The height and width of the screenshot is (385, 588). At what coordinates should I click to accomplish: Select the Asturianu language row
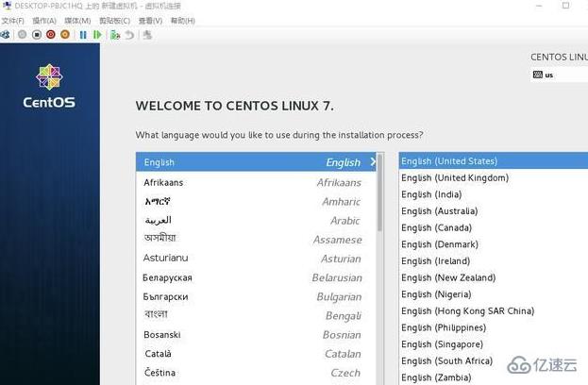click(256, 259)
